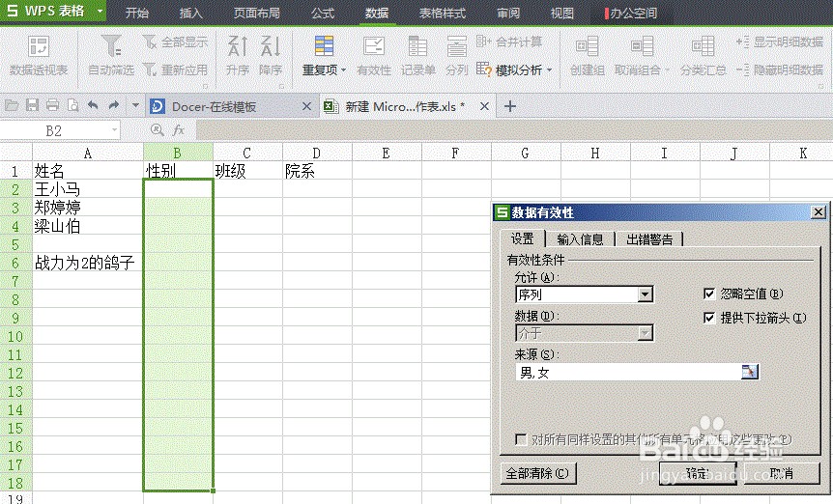
Task: Click the save icon in quick toolbar
Action: tap(33, 105)
